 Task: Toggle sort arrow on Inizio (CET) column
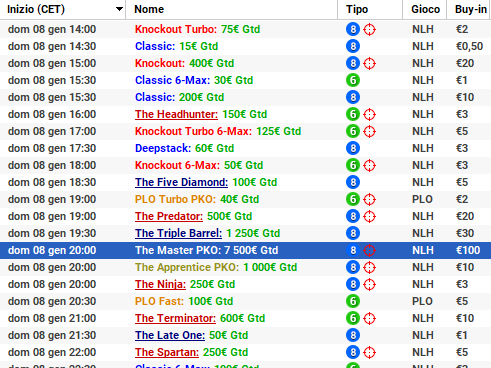tap(119, 9)
